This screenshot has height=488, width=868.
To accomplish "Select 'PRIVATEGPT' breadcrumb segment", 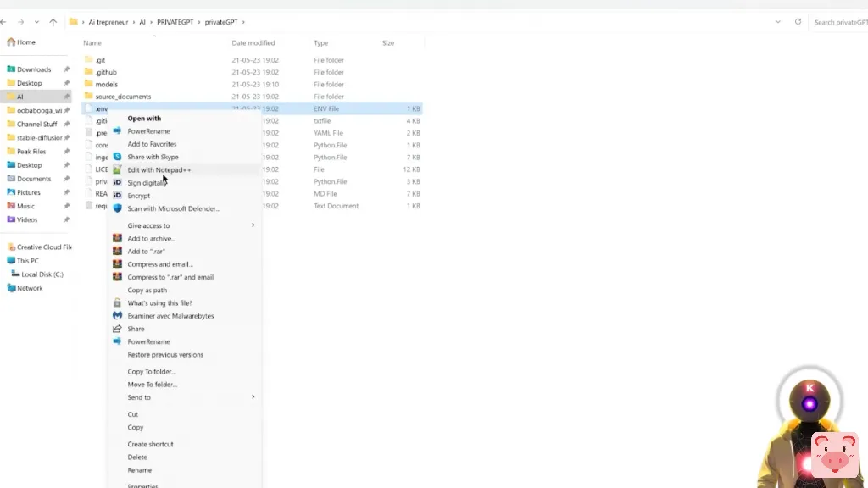I will pyautogui.click(x=175, y=22).
